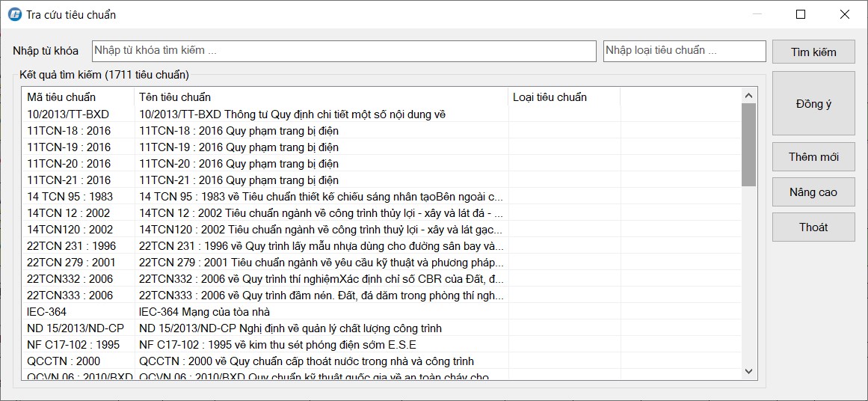The image size is (868, 401).
Task: Click the vertical scrollbar thumb
Action: click(748, 144)
